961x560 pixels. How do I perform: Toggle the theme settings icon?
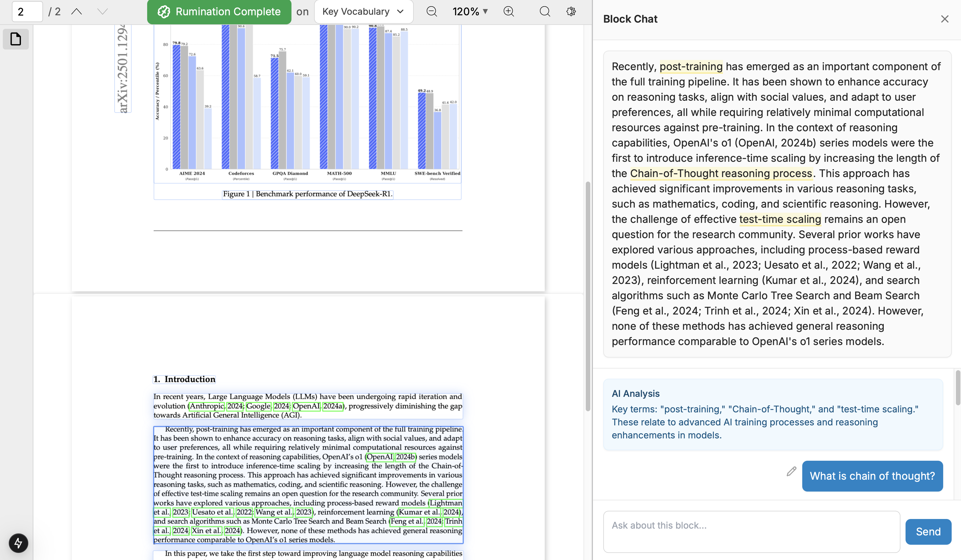(571, 11)
